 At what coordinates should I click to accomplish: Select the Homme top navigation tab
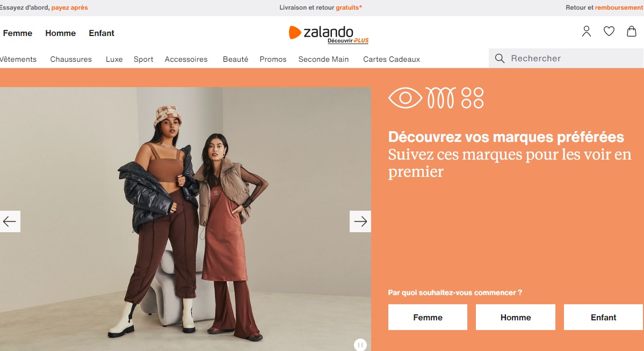tap(60, 33)
